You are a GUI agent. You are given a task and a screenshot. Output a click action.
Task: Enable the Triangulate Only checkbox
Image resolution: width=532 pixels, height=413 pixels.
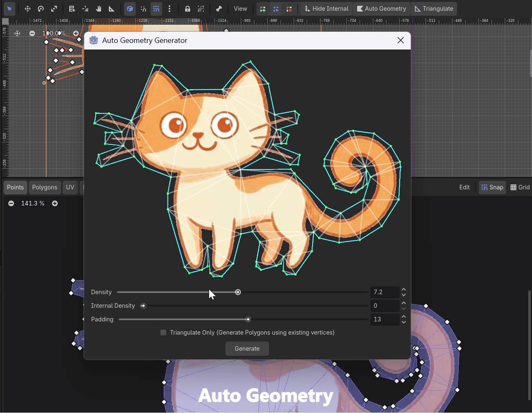(x=163, y=333)
